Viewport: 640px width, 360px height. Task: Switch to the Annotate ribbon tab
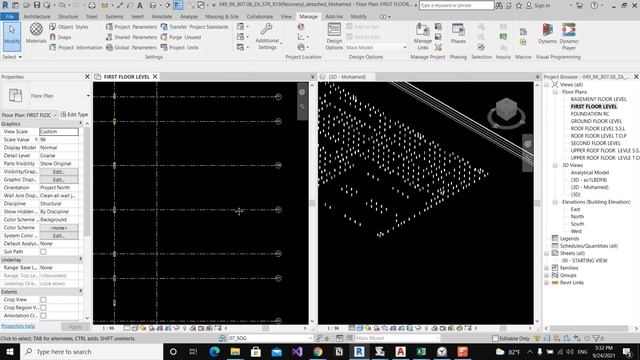(162, 16)
